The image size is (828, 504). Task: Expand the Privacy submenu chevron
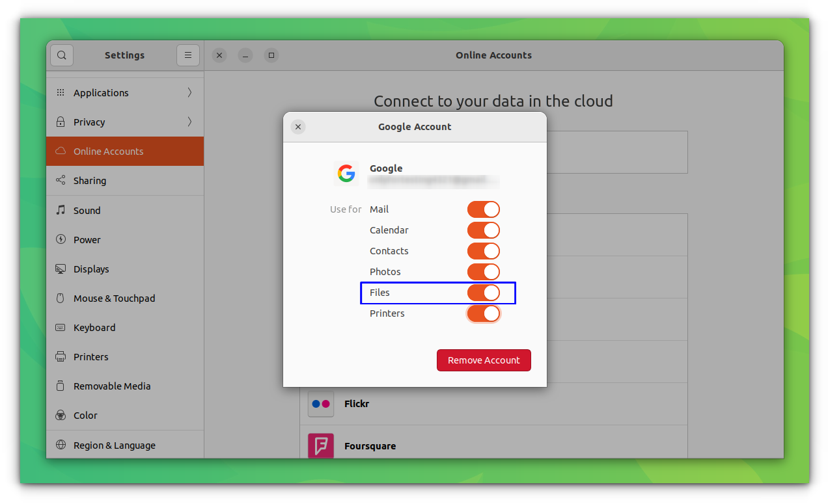pyautogui.click(x=189, y=122)
